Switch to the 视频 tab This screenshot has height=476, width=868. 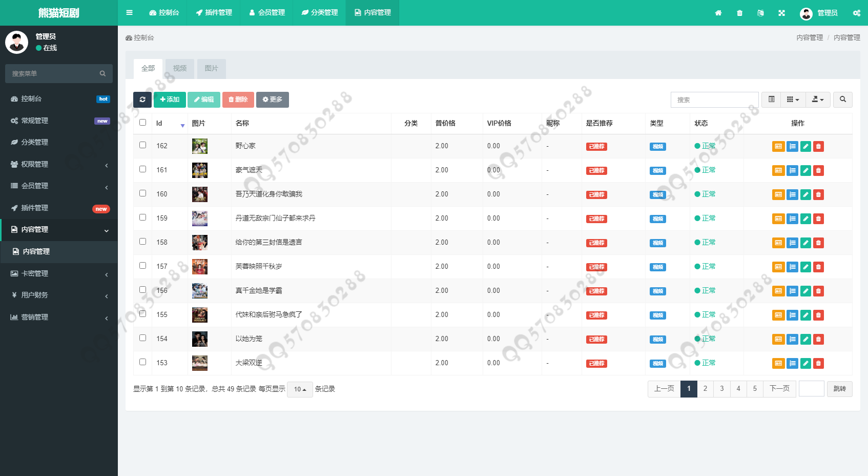180,68
